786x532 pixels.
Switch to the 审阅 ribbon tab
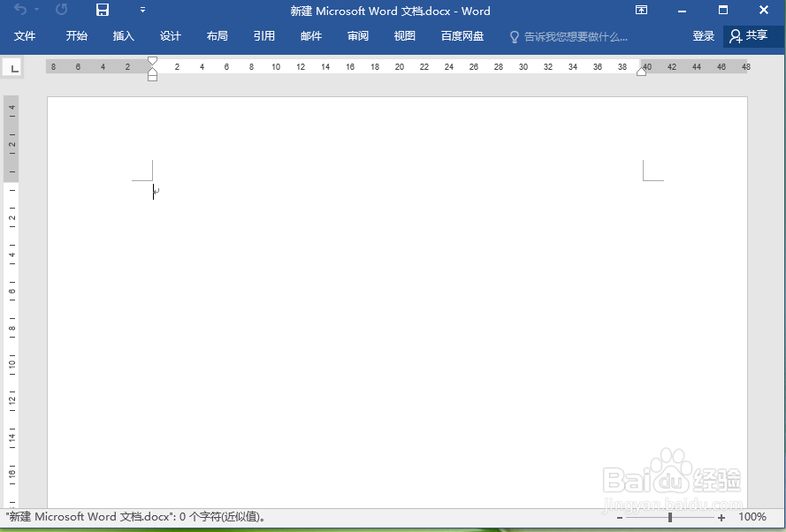click(357, 36)
